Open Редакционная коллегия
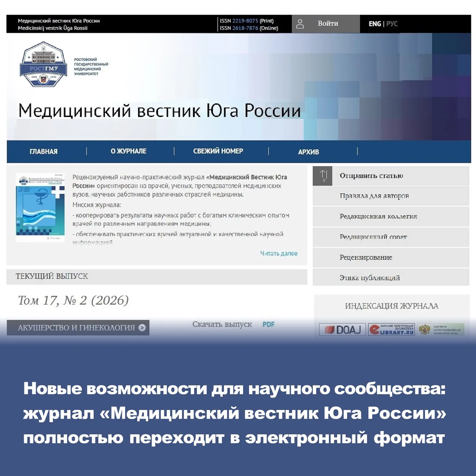 pyautogui.click(x=378, y=216)
